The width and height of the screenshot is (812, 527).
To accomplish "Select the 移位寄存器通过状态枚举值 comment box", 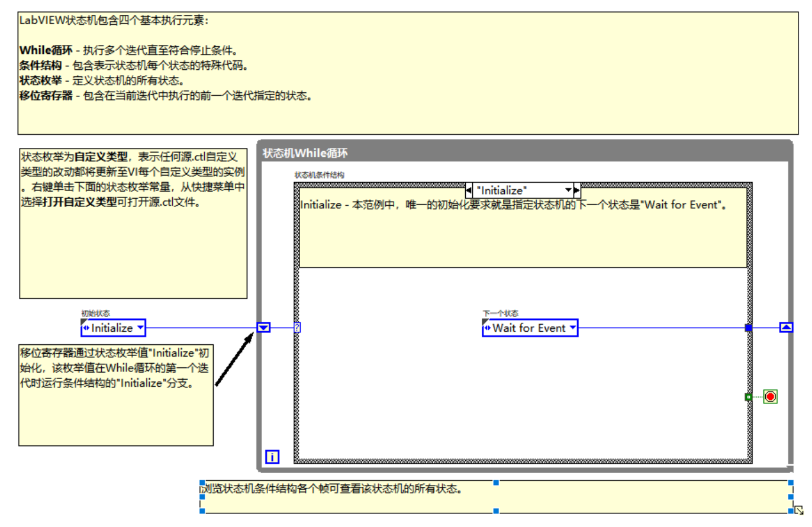I will [116, 395].
